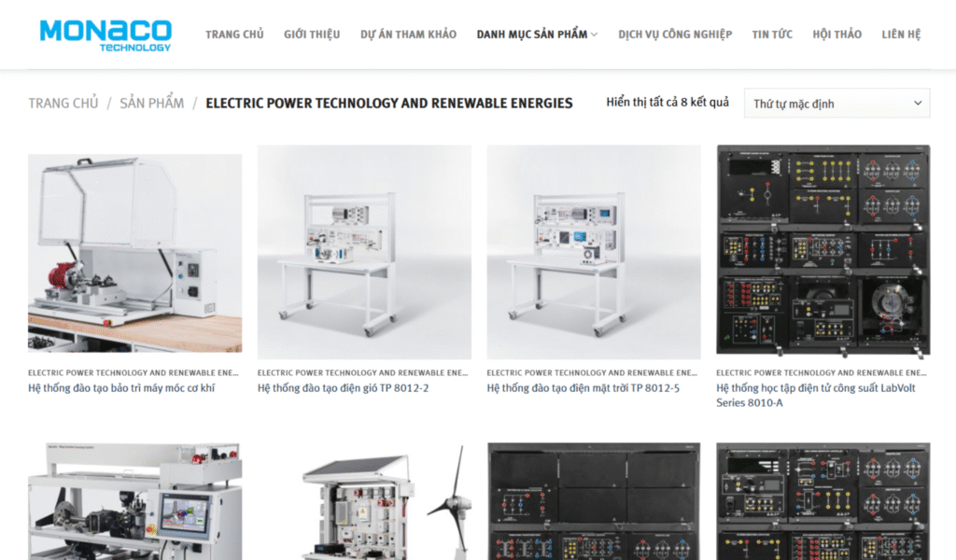
Task: Open the LabVolt Series 8010-A product image
Action: pyautogui.click(x=823, y=252)
